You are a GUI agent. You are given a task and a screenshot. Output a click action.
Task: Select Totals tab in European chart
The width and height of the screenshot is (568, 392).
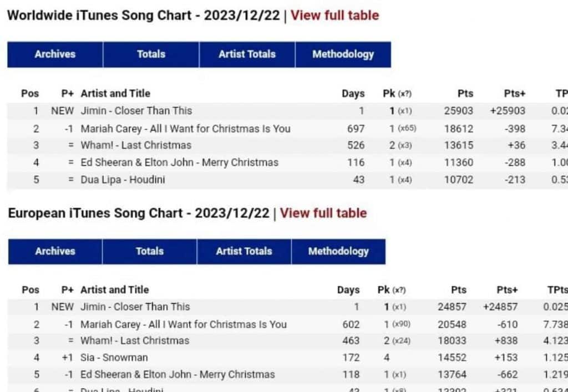point(150,251)
